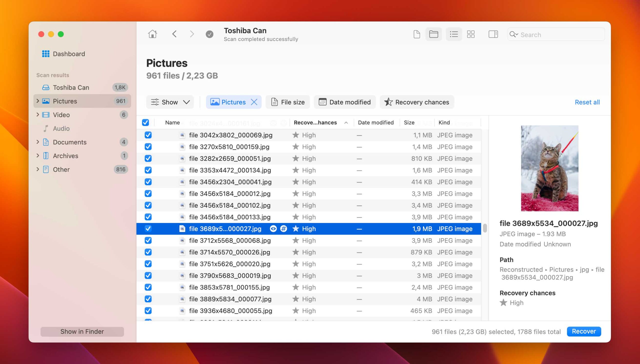Navigate back with the left arrow
Image resolution: width=640 pixels, height=364 pixels.
174,34
